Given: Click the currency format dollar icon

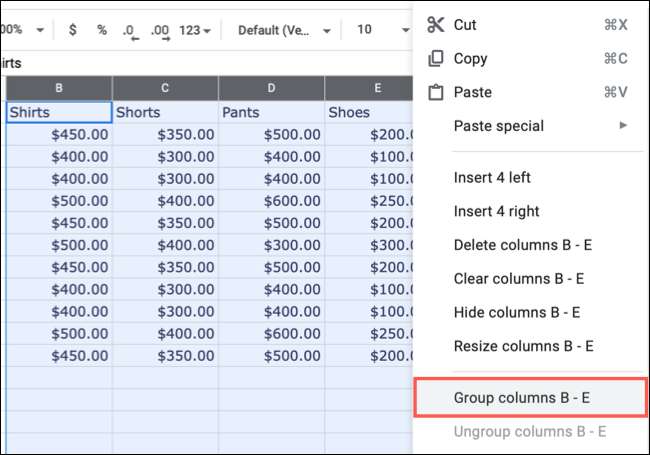Looking at the screenshot, I should coord(72,30).
